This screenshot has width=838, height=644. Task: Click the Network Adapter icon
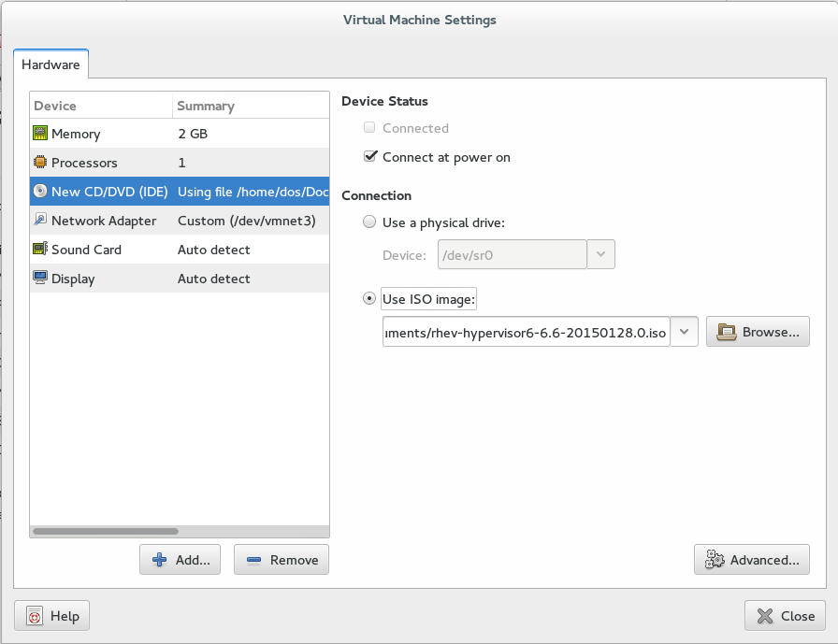(x=40, y=221)
